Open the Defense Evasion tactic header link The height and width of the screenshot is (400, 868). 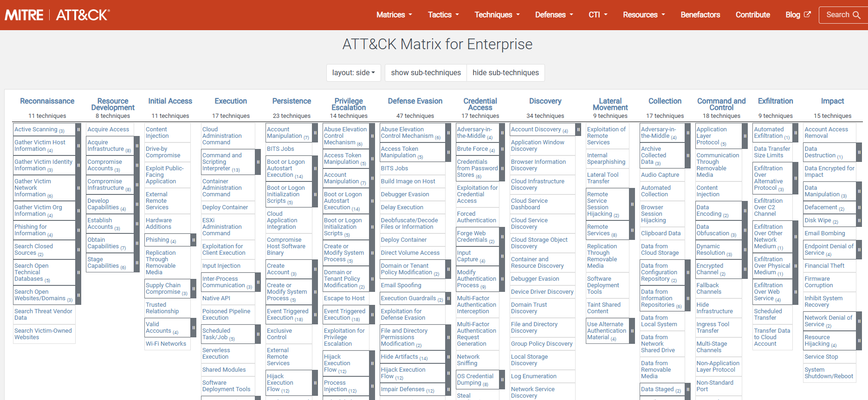(415, 101)
